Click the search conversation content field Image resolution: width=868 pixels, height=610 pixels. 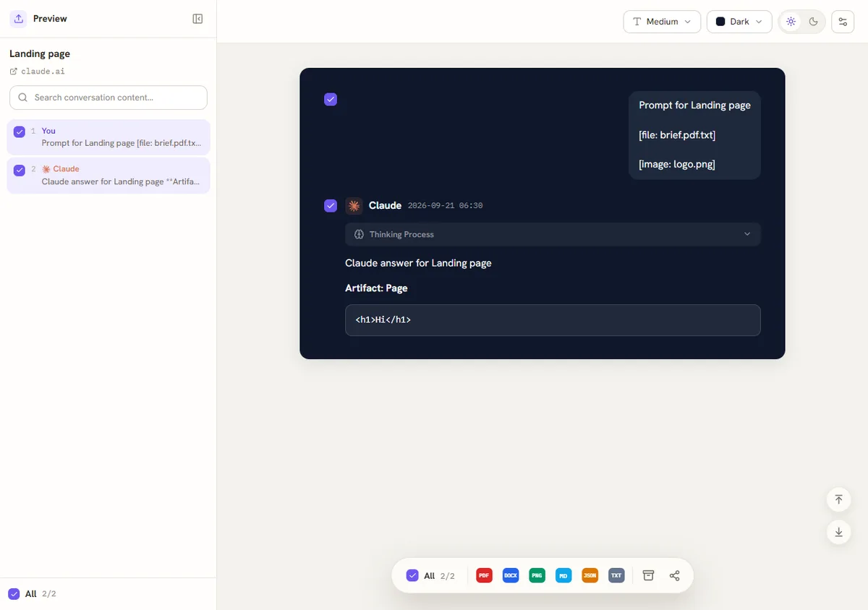(109, 98)
